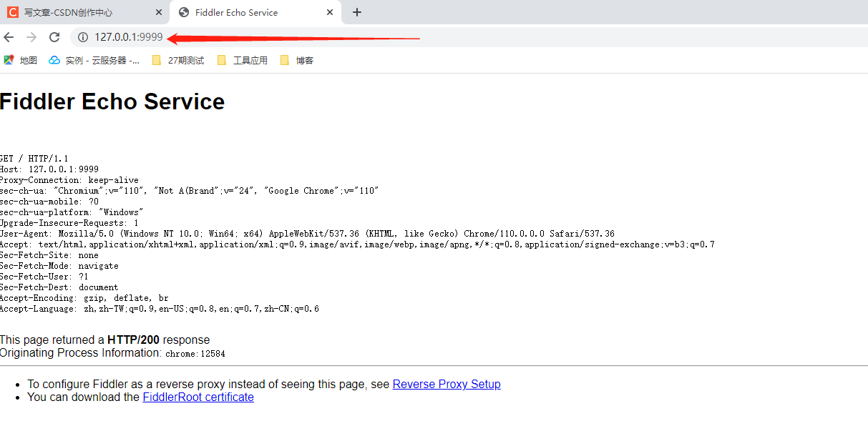868x421 pixels.
Task: Click the Accept: text/html header line
Action: pyautogui.click(x=357, y=244)
